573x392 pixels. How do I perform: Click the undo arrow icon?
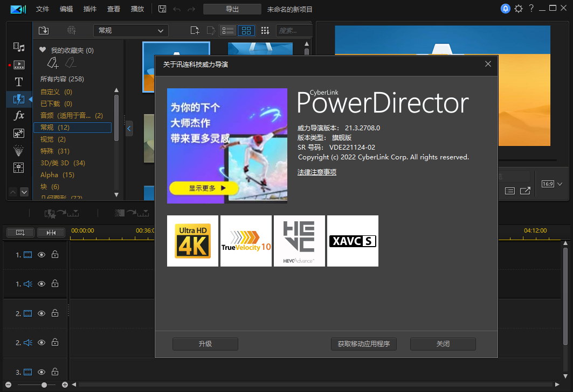177,9
